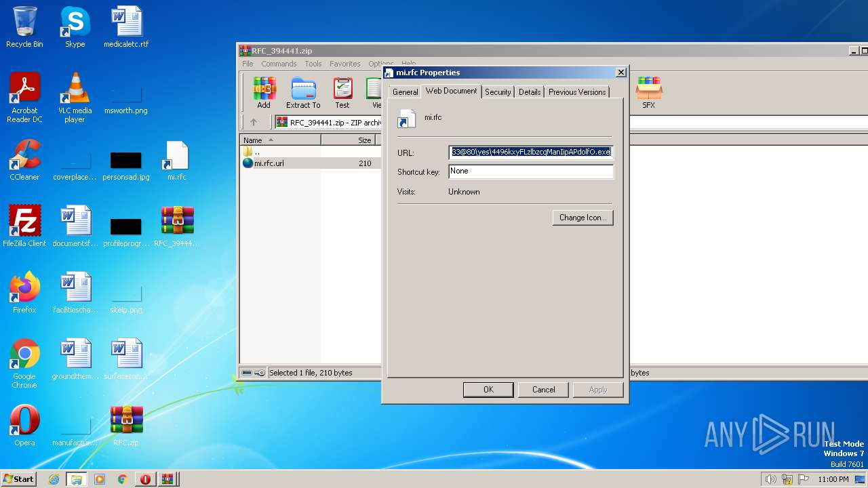Screen dimensions: 868x488
Task: Select the documentsf... Word file on desktop
Action: [75, 226]
